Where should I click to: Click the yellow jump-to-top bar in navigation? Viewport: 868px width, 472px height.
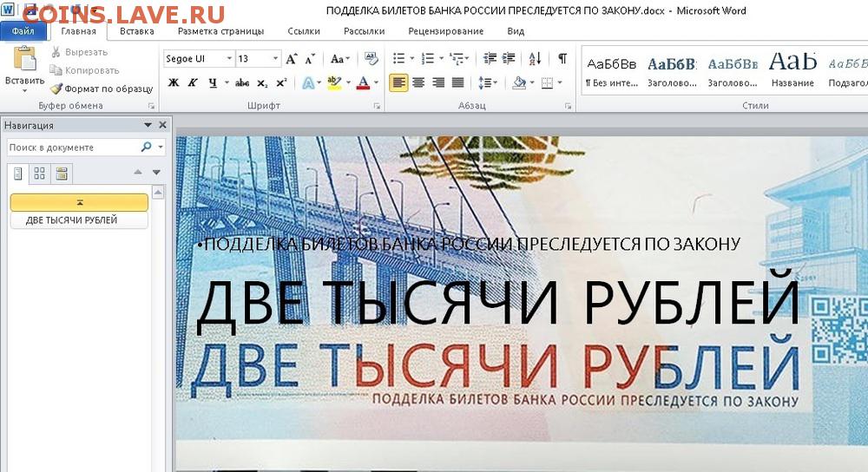point(79,202)
